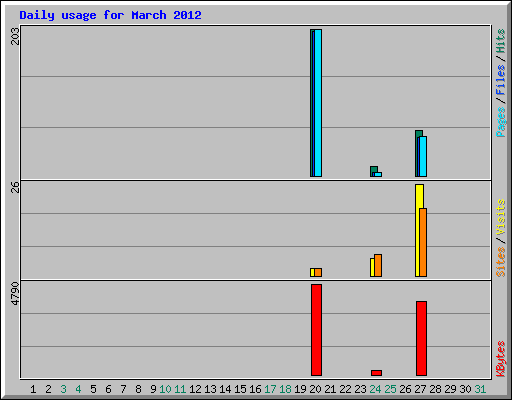Click day 16 on the x-axis

(x=255, y=389)
